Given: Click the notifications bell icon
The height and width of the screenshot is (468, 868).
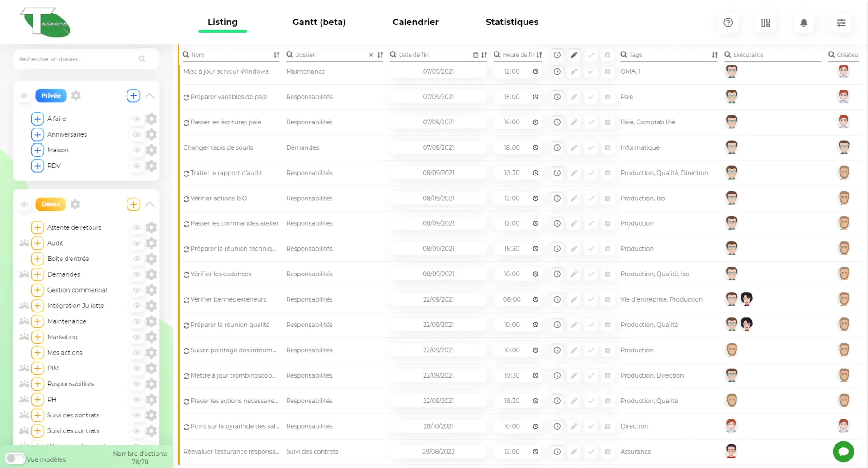Looking at the screenshot, I should (x=803, y=23).
